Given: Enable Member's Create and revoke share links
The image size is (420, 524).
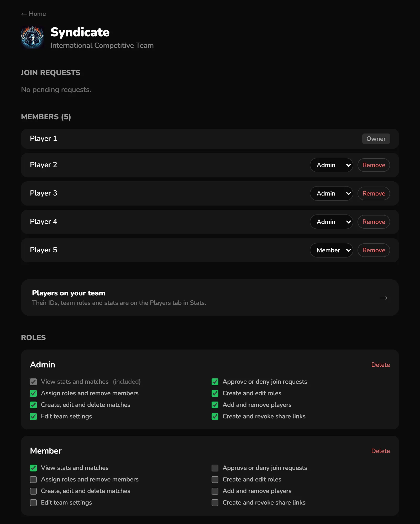Looking at the screenshot, I should [x=215, y=503].
